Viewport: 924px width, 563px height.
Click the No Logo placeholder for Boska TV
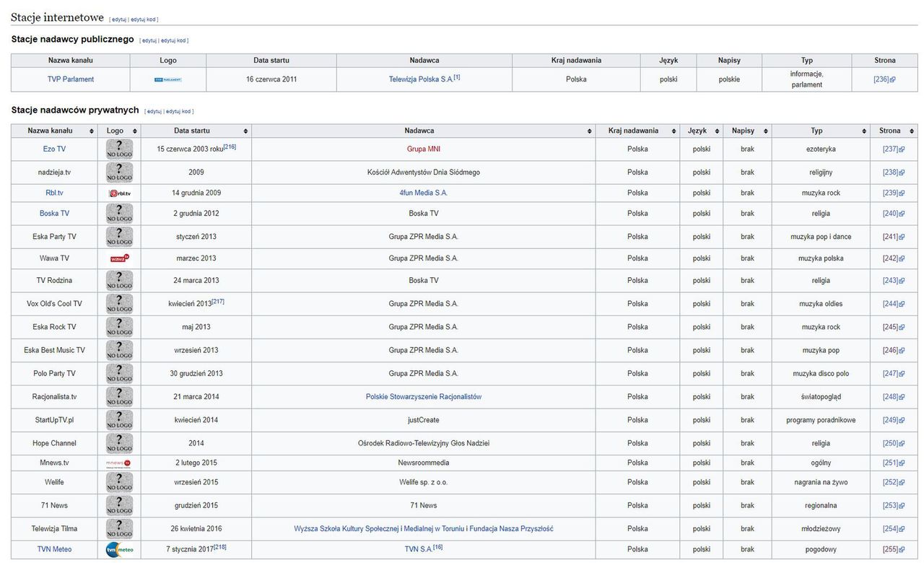tap(119, 214)
